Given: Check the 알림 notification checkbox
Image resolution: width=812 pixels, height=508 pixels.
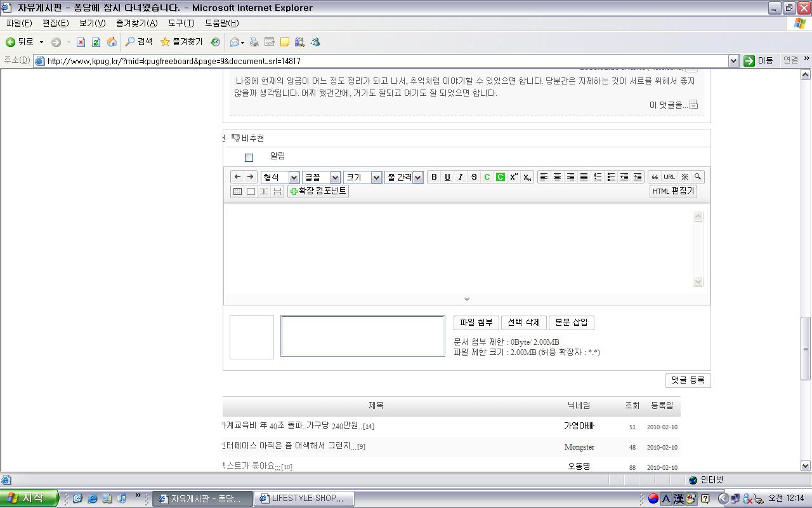Looking at the screenshot, I should [x=249, y=157].
